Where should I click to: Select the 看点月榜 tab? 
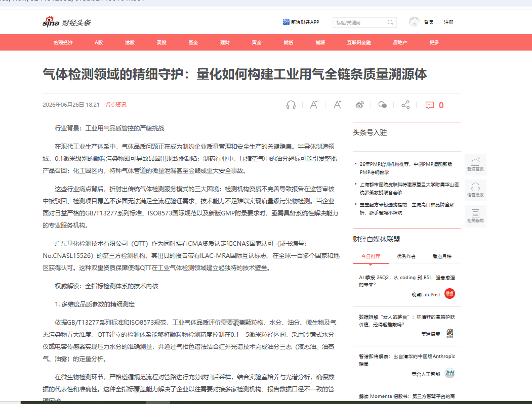pyautogui.click(x=442, y=256)
